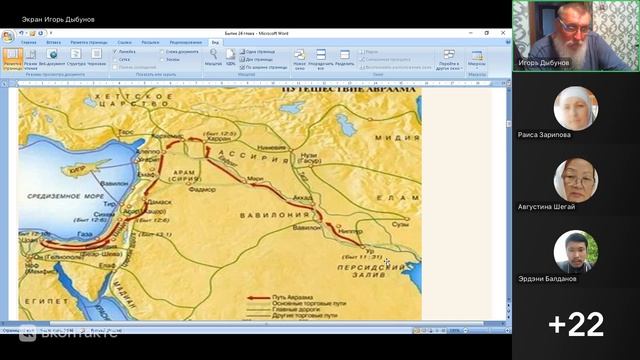The image size is (640, 360).
Task: Click the vertical scrollbar of the document
Action: [509, 196]
